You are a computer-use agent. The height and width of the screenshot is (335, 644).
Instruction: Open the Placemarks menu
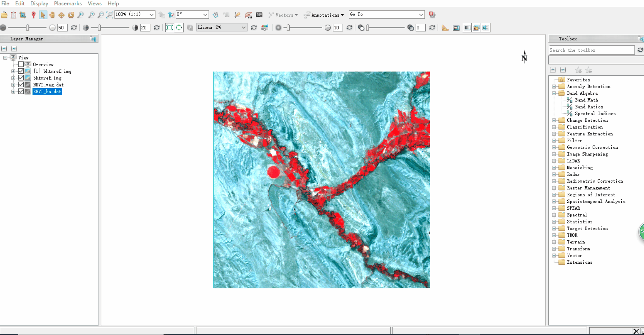click(68, 3)
